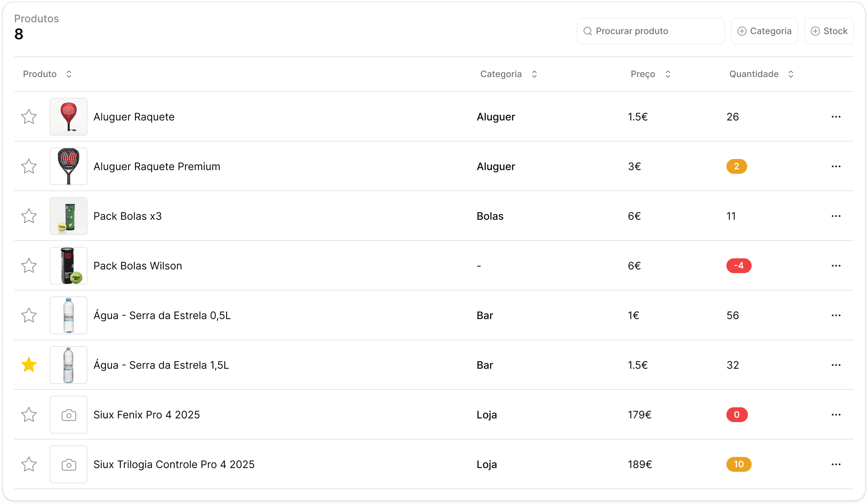Favorite the Siux Trilogia Controle Pro product
The width and height of the screenshot is (868, 504).
point(29,464)
